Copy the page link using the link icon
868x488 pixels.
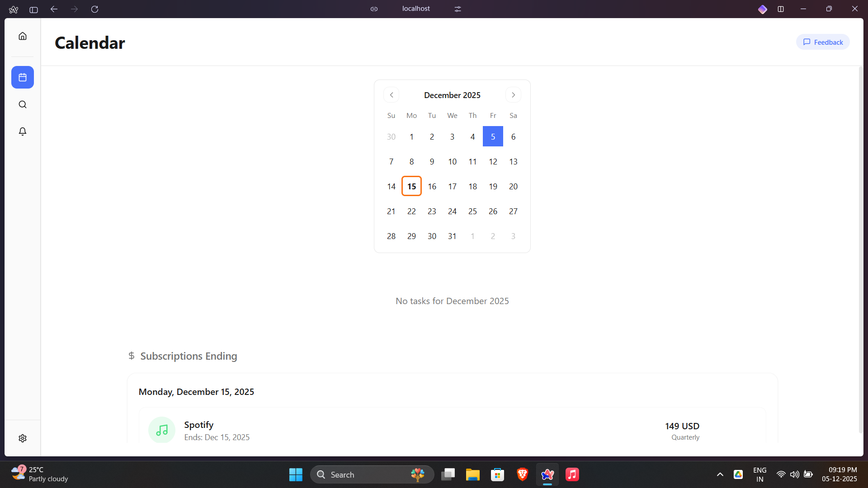click(374, 9)
